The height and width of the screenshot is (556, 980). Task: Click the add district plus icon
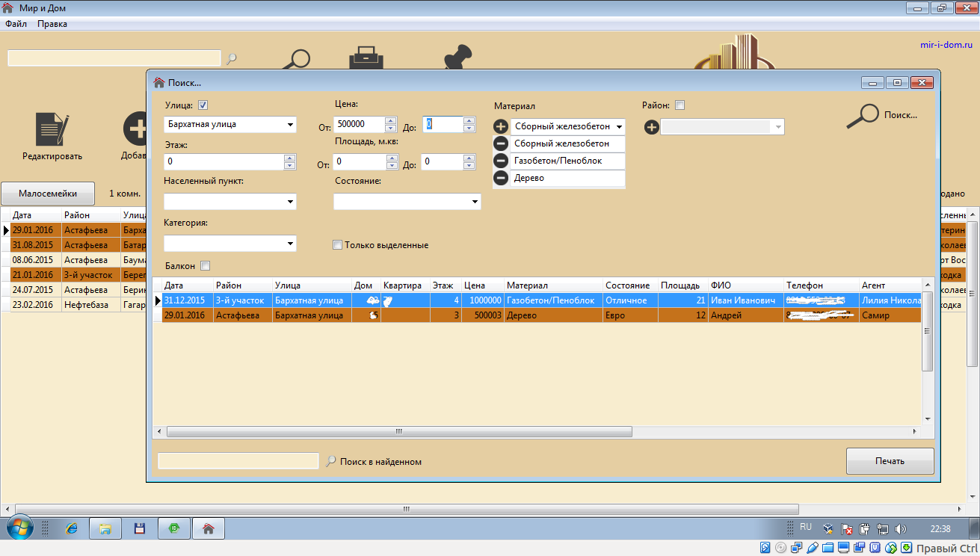pyautogui.click(x=652, y=127)
